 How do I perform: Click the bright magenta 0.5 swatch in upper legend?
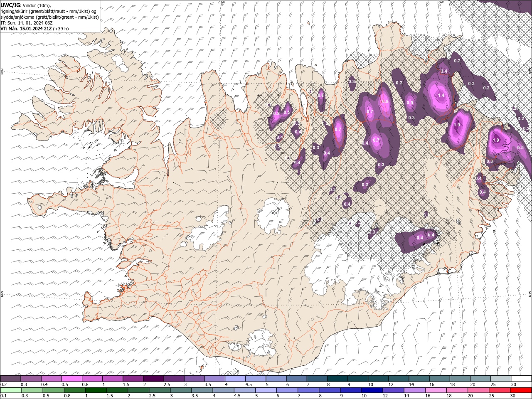coord(71,379)
